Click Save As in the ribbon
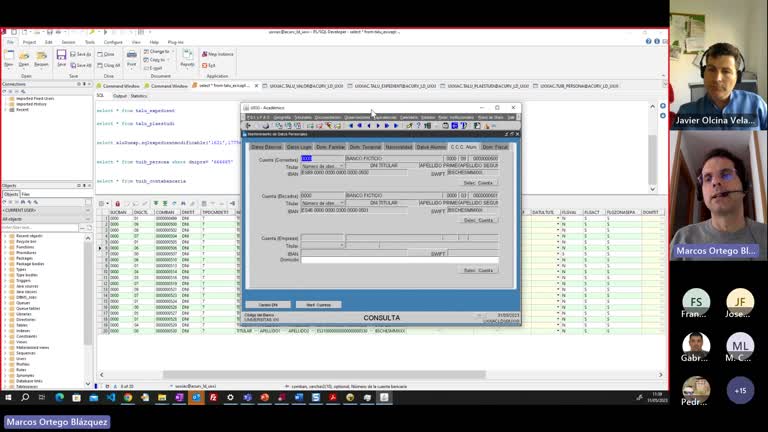Image resolution: width=768 pixels, height=432 pixels. [81, 54]
